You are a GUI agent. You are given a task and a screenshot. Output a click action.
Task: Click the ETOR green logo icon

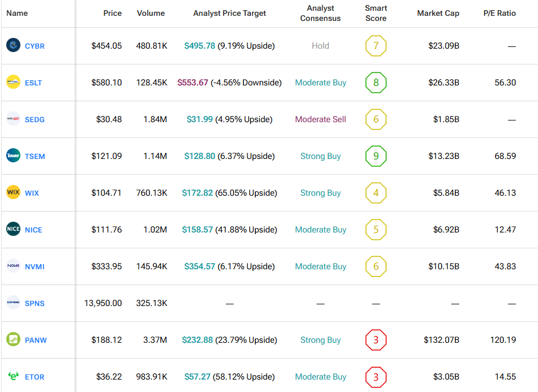click(x=13, y=377)
